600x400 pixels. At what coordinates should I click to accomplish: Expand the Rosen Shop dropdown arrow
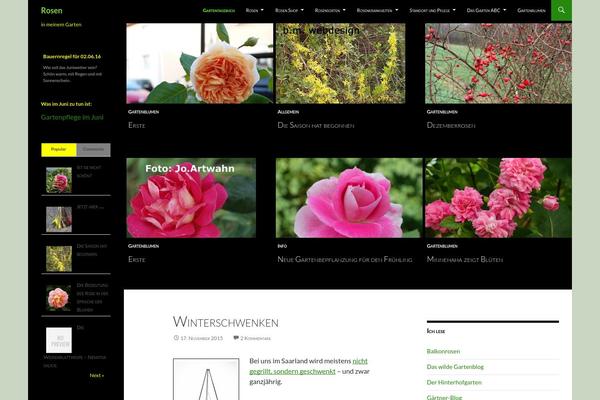coord(302,10)
